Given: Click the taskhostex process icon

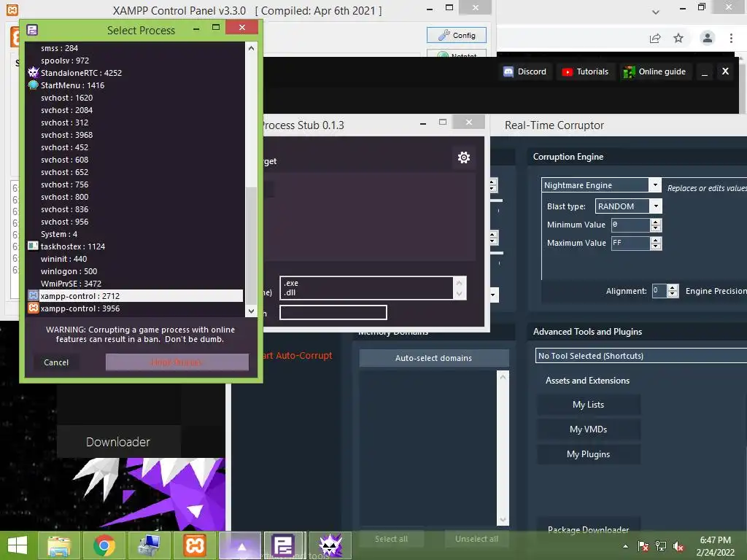Looking at the screenshot, I should click(x=33, y=246).
